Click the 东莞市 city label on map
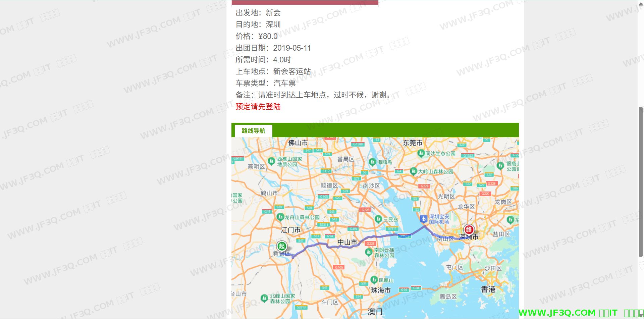Screen dimensions: 644x319 413,143
